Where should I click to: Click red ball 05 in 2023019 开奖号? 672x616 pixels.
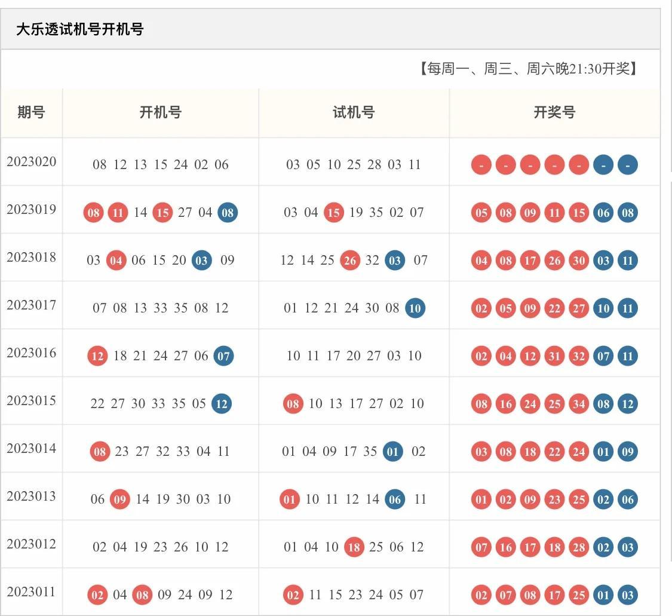[481, 212]
